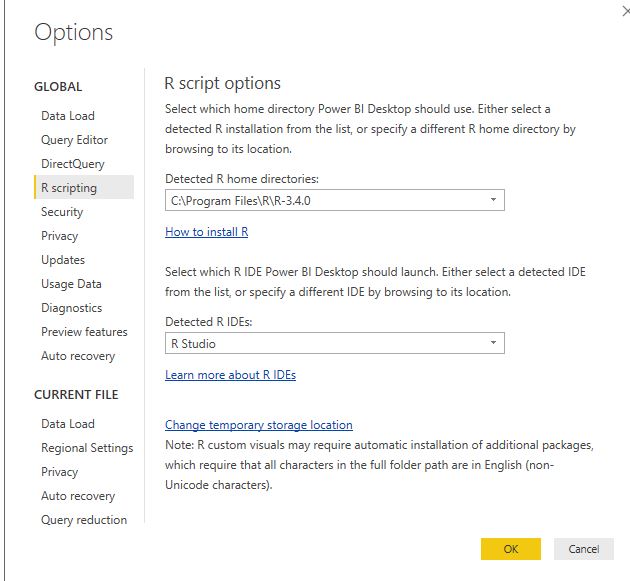The image size is (630, 581).
Task: Open How to install R link
Action: point(207,232)
